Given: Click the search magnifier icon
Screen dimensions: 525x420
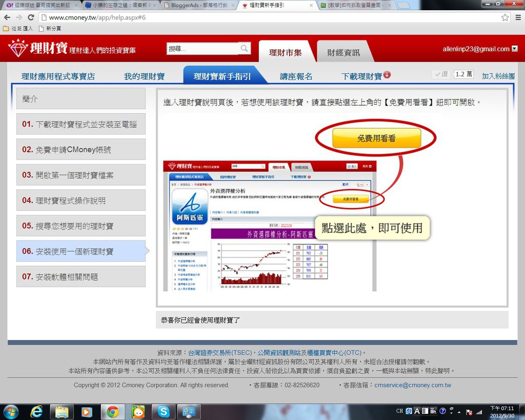Looking at the screenshot, I should pyautogui.click(x=245, y=49).
